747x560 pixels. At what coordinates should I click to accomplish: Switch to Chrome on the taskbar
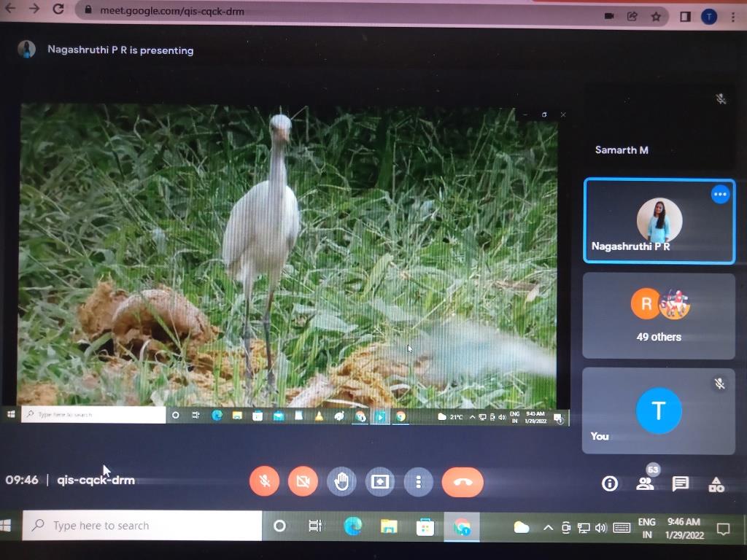[462, 527]
